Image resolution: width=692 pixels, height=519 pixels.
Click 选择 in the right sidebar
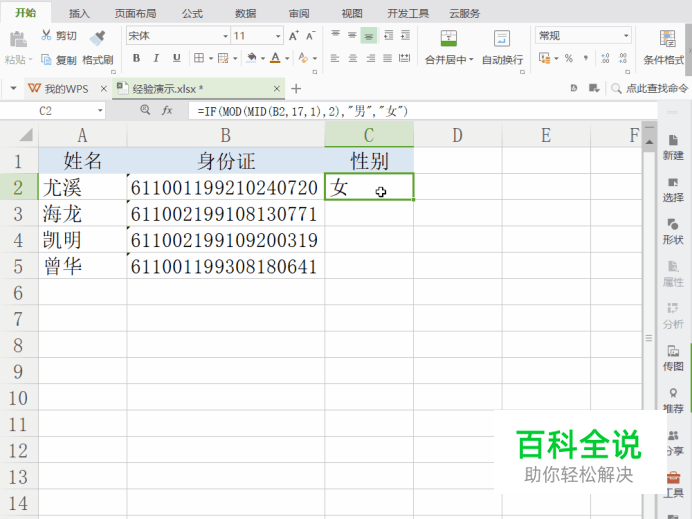point(673,190)
